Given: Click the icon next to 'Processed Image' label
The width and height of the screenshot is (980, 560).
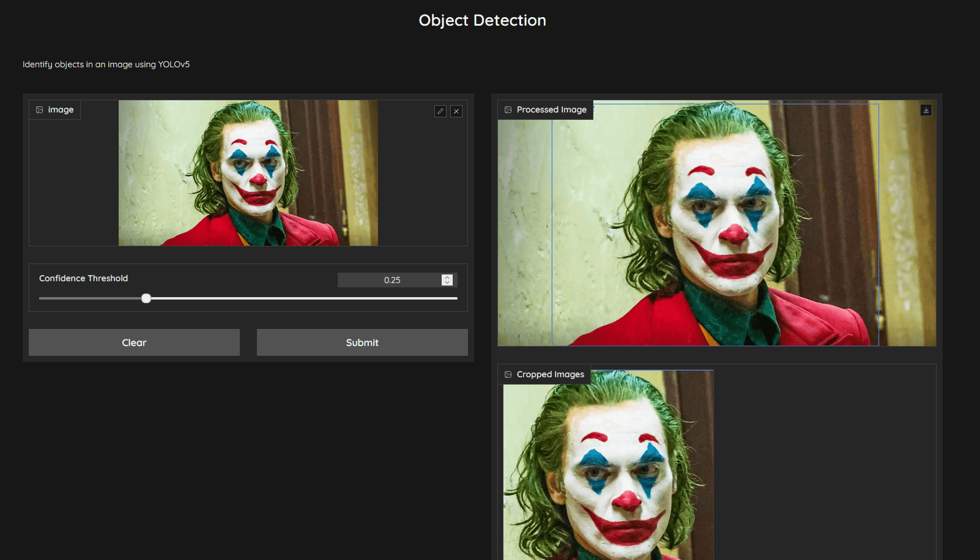Looking at the screenshot, I should 508,109.
